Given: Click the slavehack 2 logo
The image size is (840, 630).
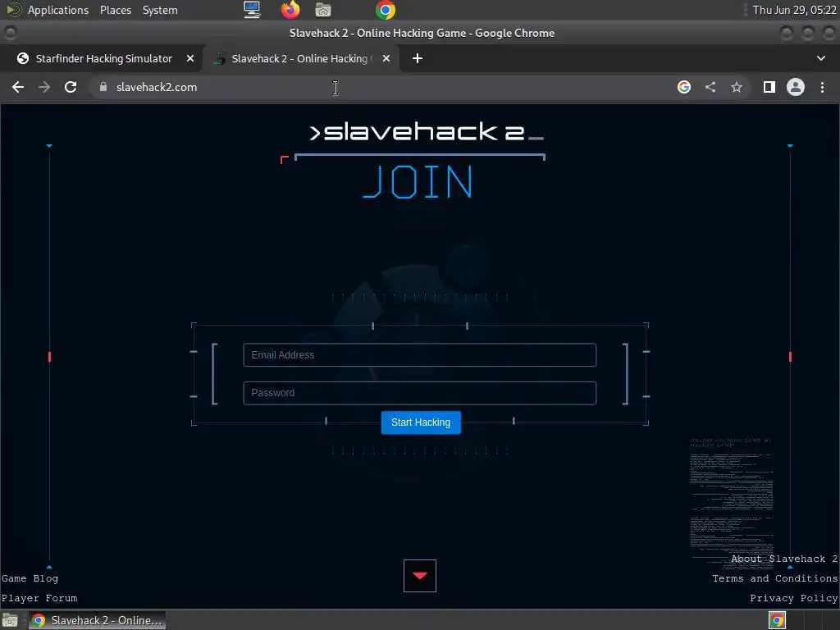Looking at the screenshot, I should (x=427, y=132).
